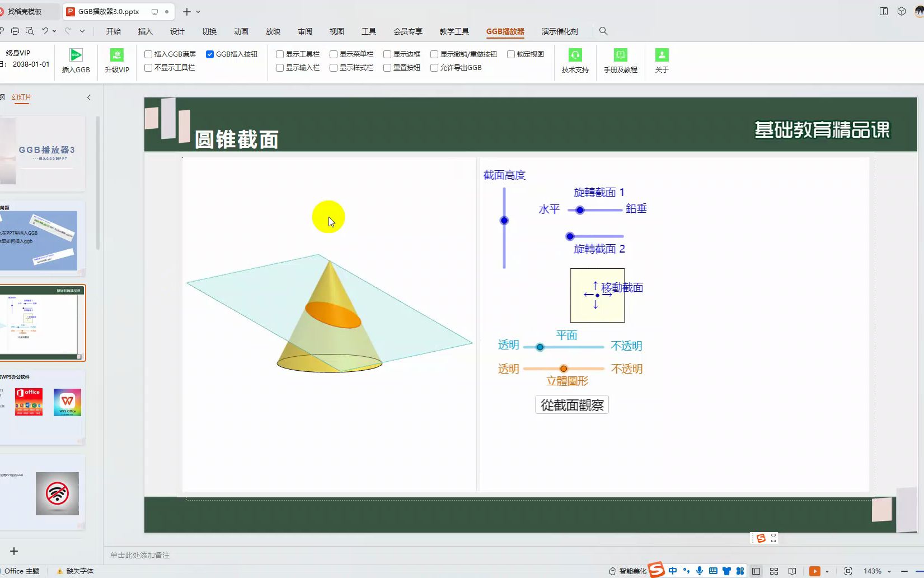
Task: Click the Sogou soft keyboard icon
Action: click(713, 571)
